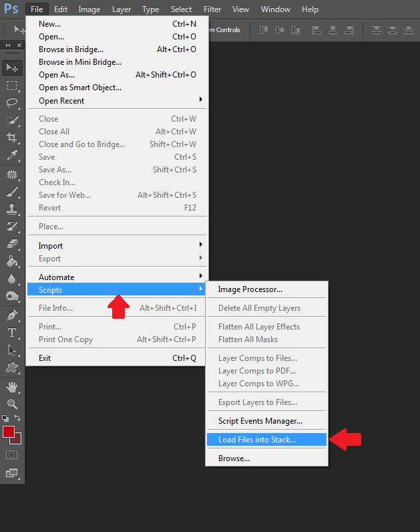
Task: Open the Scripts submenu
Action: [x=117, y=290]
